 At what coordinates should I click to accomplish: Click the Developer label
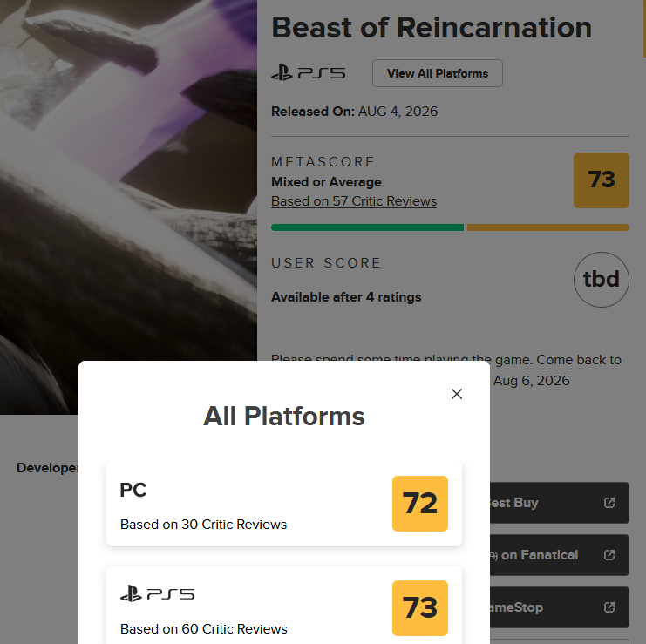coord(47,468)
